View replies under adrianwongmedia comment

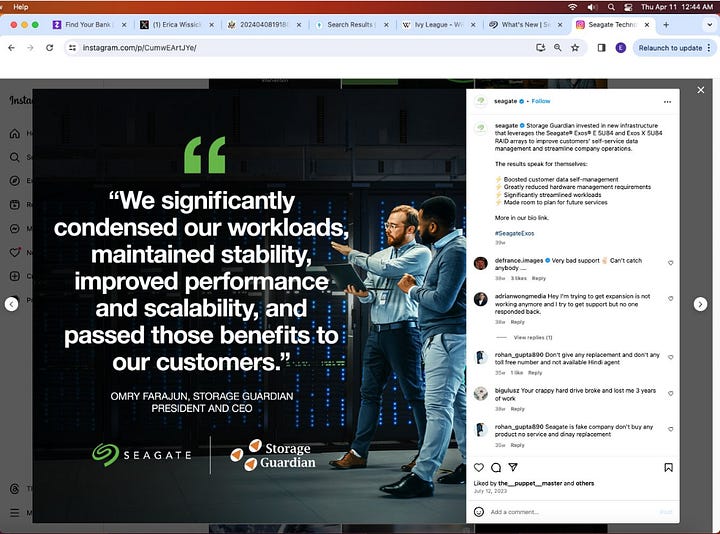click(533, 337)
